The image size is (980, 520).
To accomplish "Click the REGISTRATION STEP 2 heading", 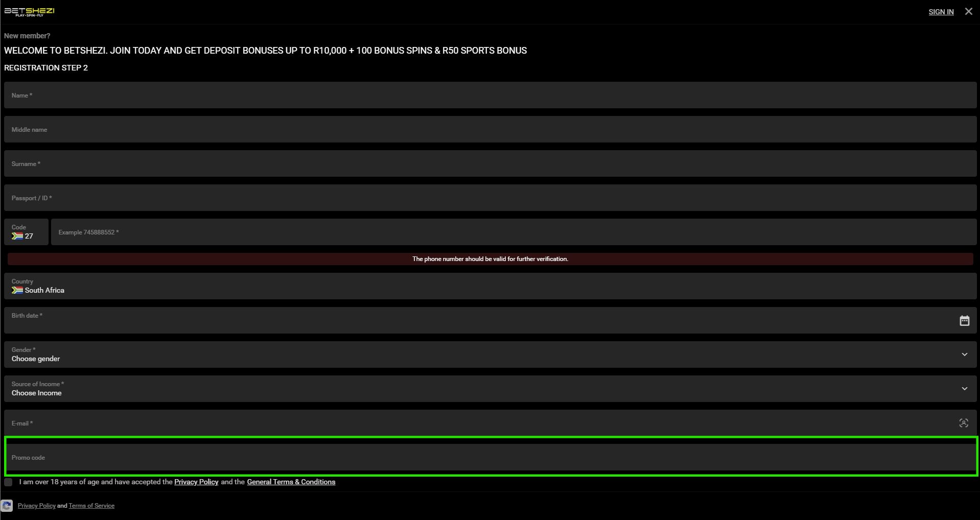I will [46, 68].
